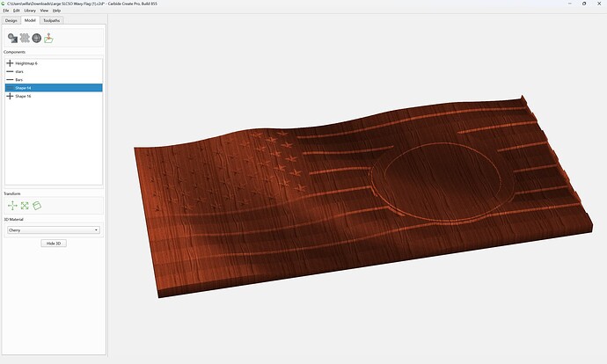The image size is (607, 364).
Task: Click the plus icon beside Shape 16
Action: [10, 96]
